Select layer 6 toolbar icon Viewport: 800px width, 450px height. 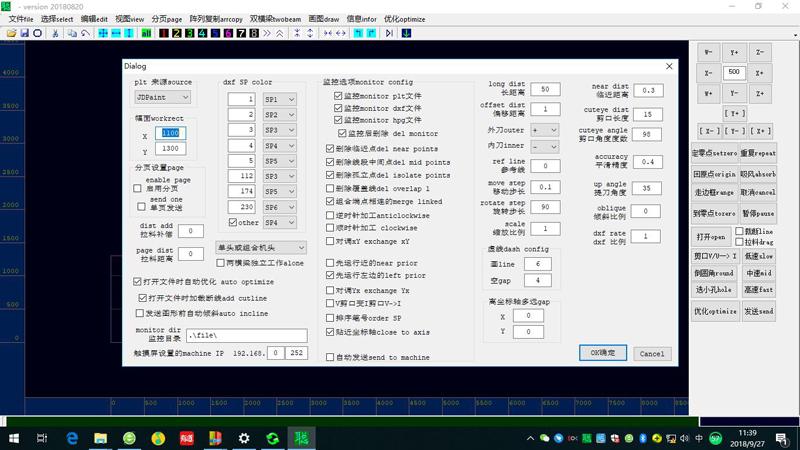(228, 33)
